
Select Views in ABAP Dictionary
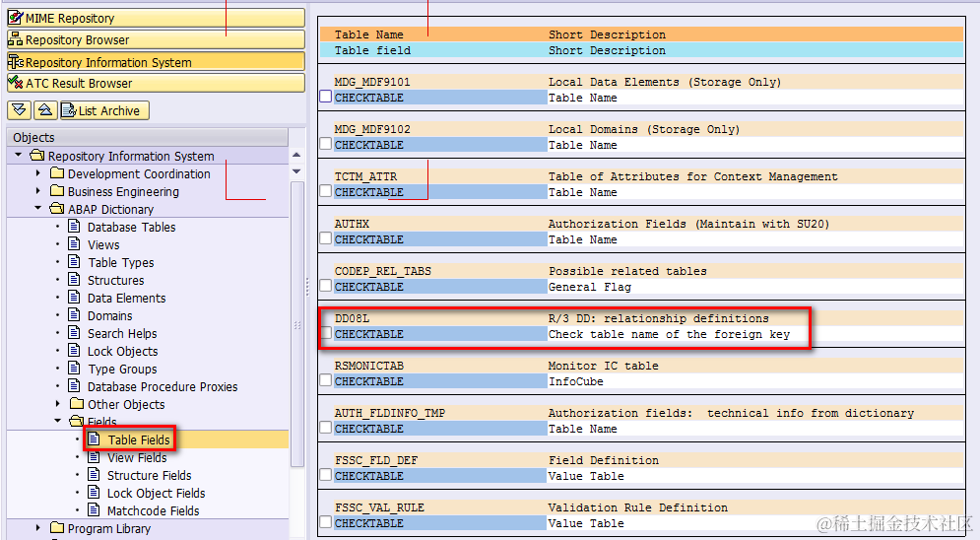[x=103, y=245]
